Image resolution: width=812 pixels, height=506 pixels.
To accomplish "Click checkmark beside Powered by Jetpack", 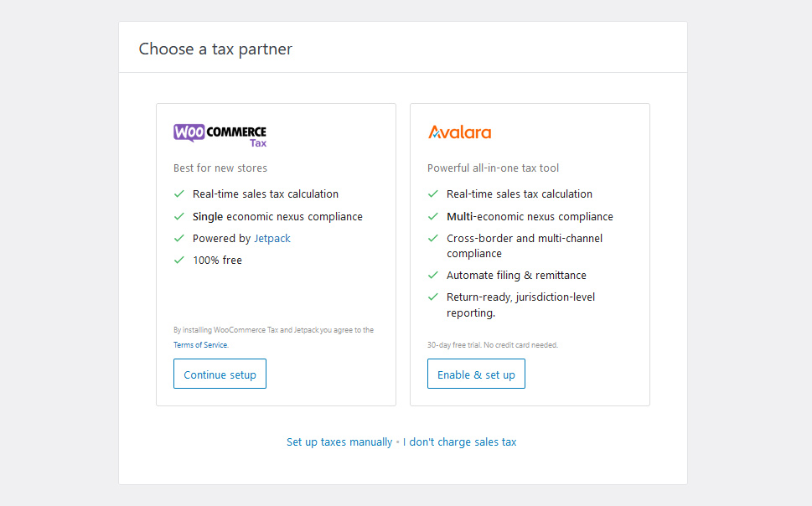I will 178,238.
